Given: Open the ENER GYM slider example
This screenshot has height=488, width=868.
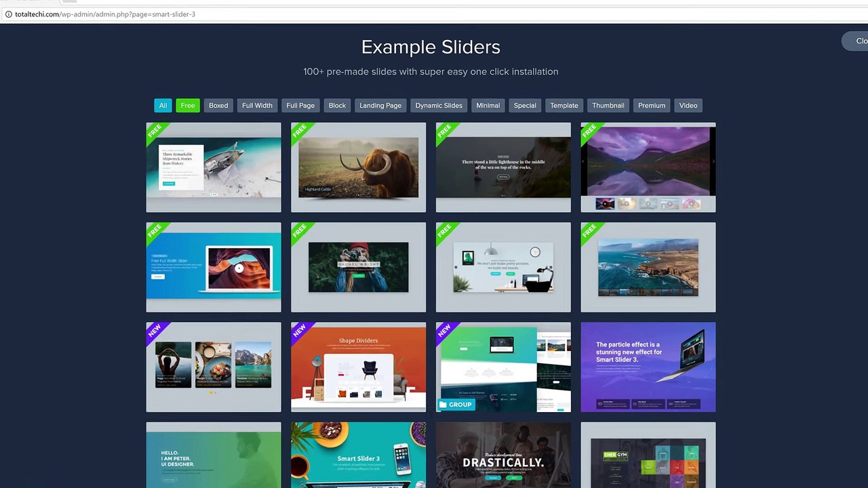Looking at the screenshot, I should [648, 455].
